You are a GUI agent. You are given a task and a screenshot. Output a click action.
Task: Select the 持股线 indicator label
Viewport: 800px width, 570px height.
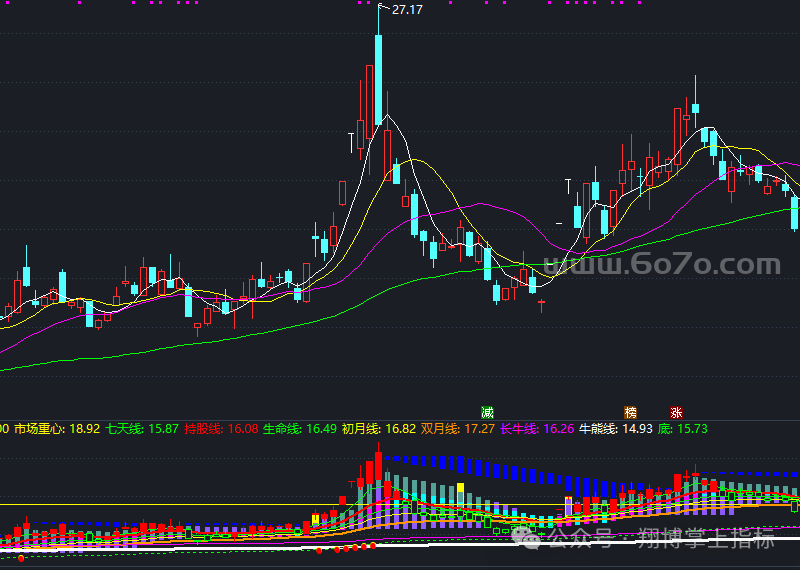click(x=204, y=428)
